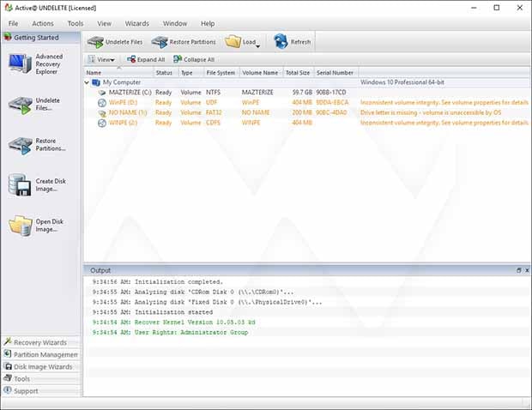Select the WINPE (2:) disc icon
This screenshot has height=410, width=532.
[102, 123]
